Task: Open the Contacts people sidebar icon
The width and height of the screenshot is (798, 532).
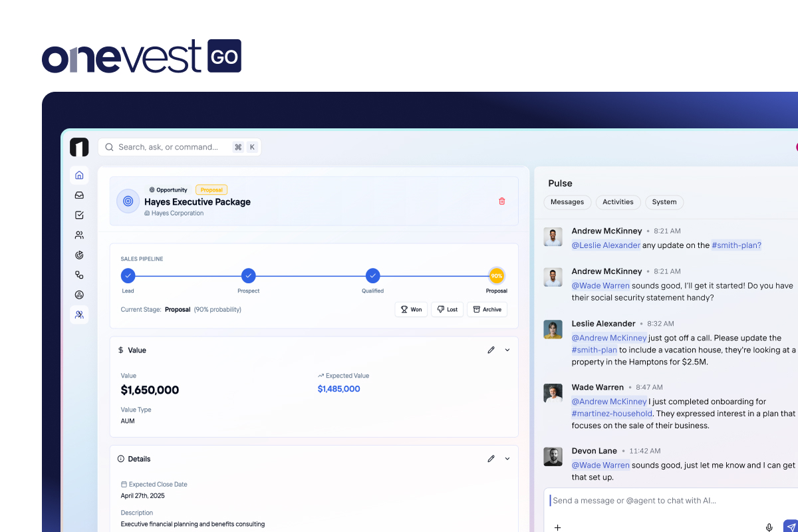Action: (x=79, y=235)
